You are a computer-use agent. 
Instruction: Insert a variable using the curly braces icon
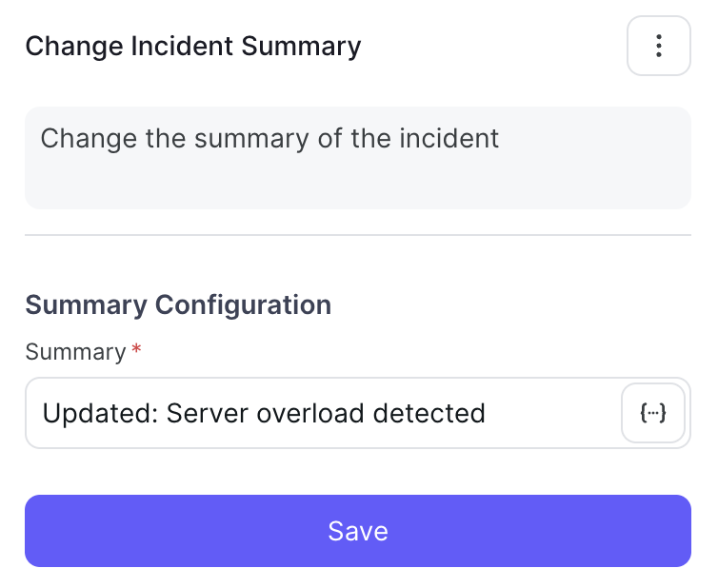tap(653, 413)
